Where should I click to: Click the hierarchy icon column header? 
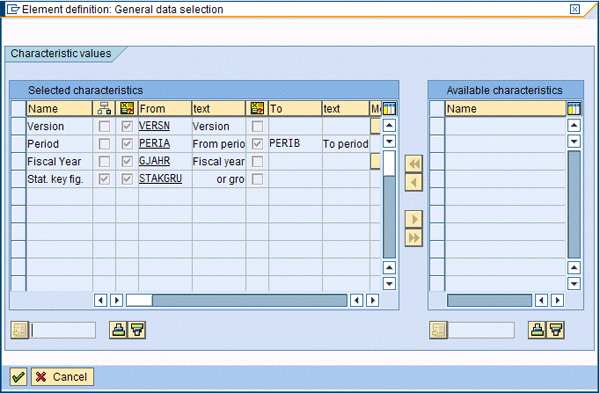click(x=104, y=109)
